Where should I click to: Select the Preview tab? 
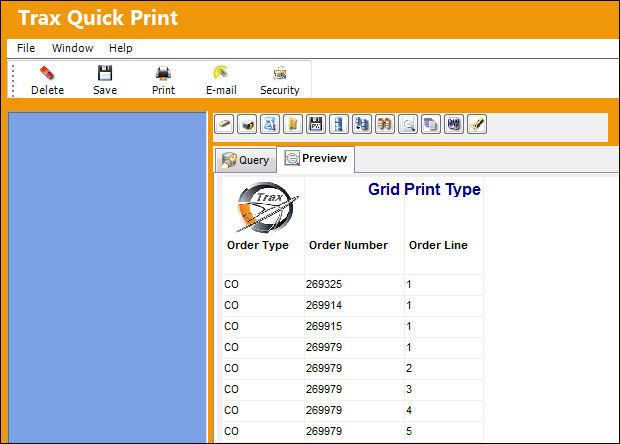tap(316, 159)
